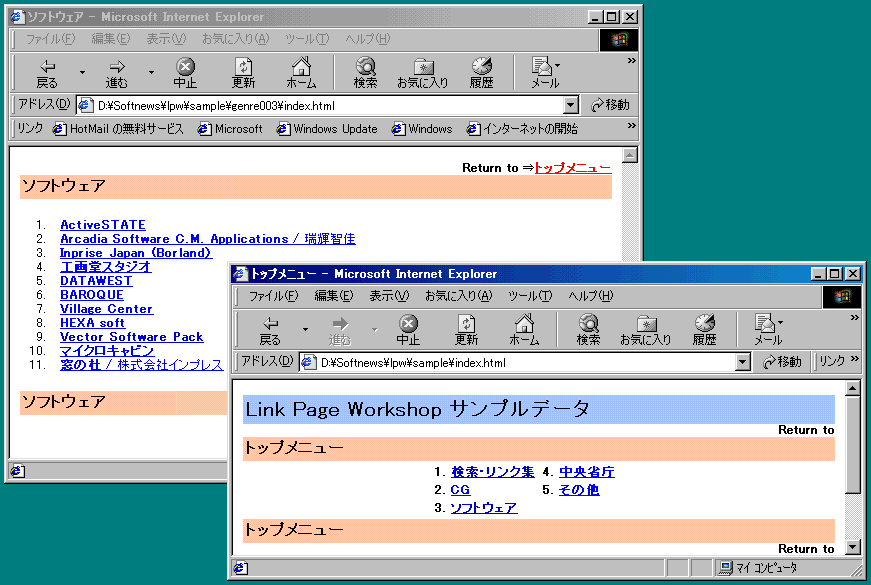
Task: Expand address dropdown in ソフトウェア window
Action: [570, 105]
